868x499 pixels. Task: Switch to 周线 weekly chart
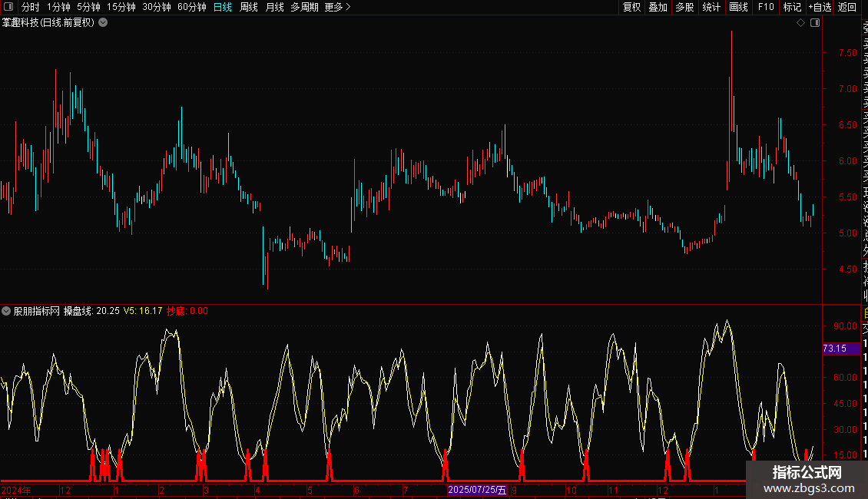(x=249, y=7)
